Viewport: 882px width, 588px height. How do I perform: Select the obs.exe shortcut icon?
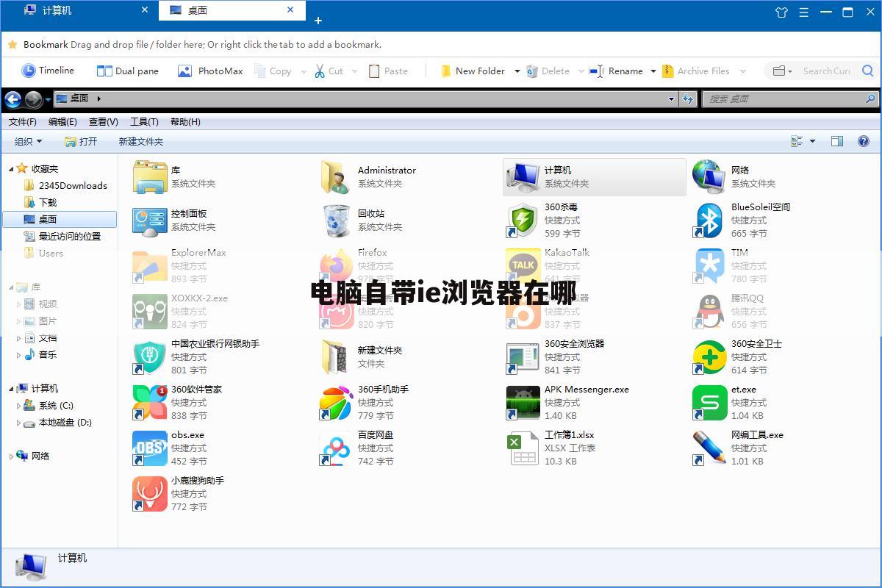(x=150, y=448)
